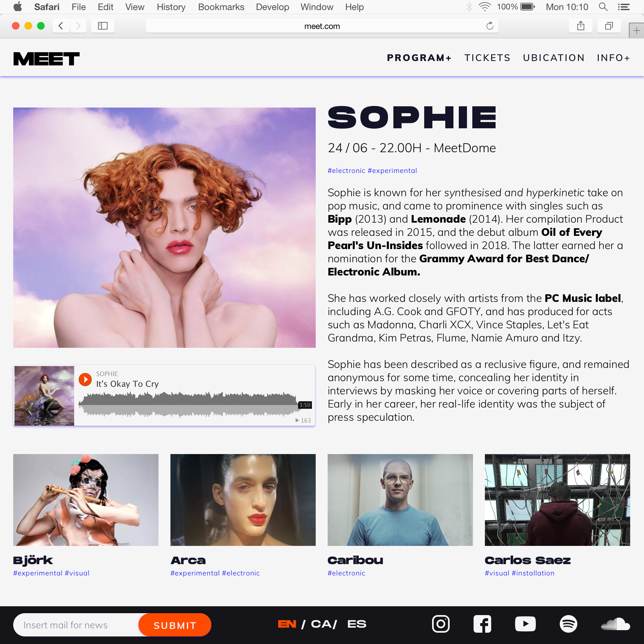Switch language to EN
Screen dimensions: 644x644
tap(287, 624)
